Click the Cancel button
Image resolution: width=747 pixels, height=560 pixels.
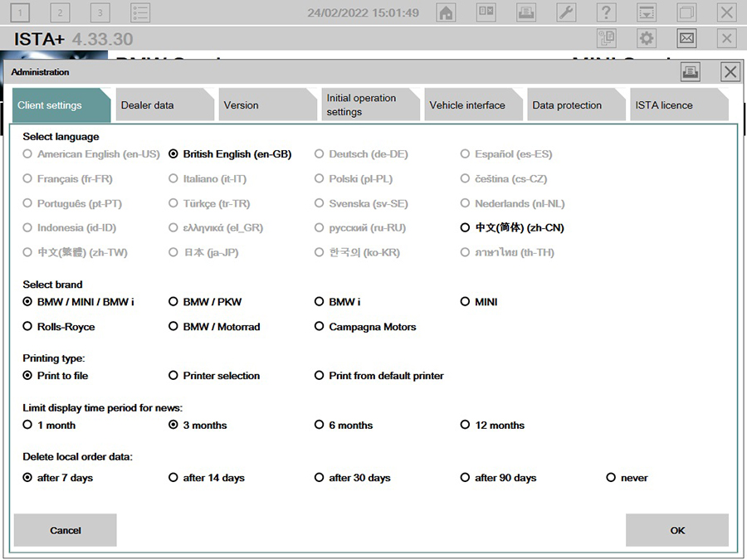click(66, 530)
